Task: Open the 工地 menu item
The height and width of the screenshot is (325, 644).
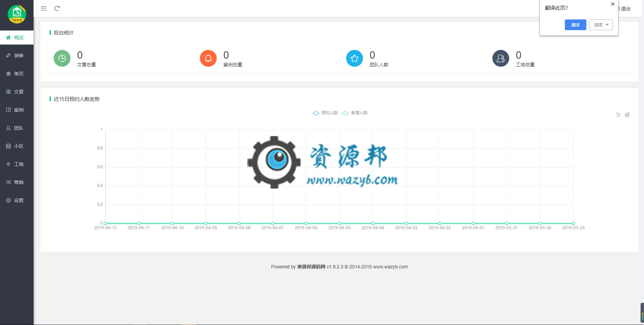Action: click(17, 164)
